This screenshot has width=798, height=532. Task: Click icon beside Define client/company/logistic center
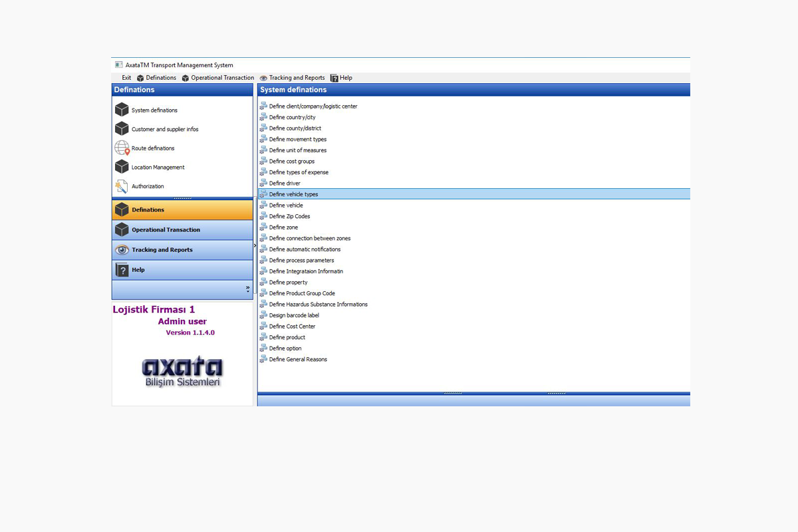click(263, 106)
